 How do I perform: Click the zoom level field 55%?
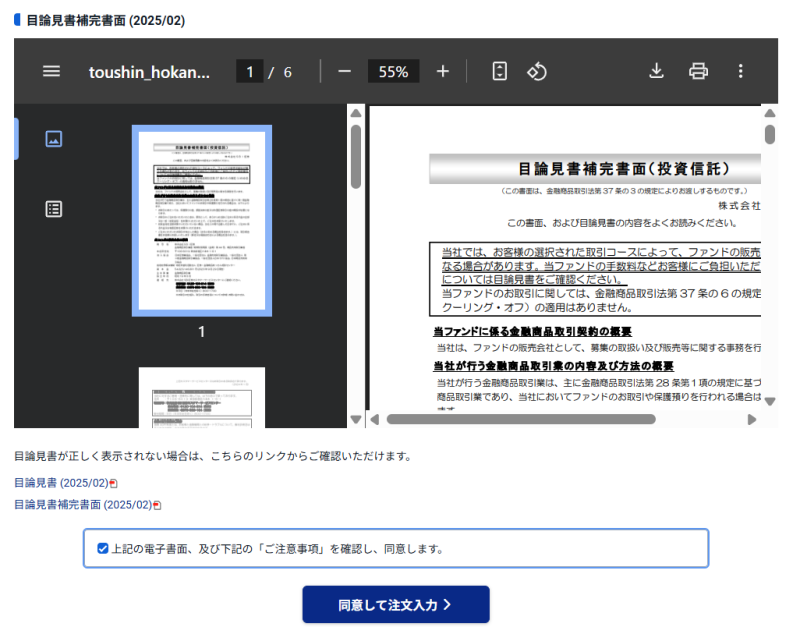[x=393, y=71]
